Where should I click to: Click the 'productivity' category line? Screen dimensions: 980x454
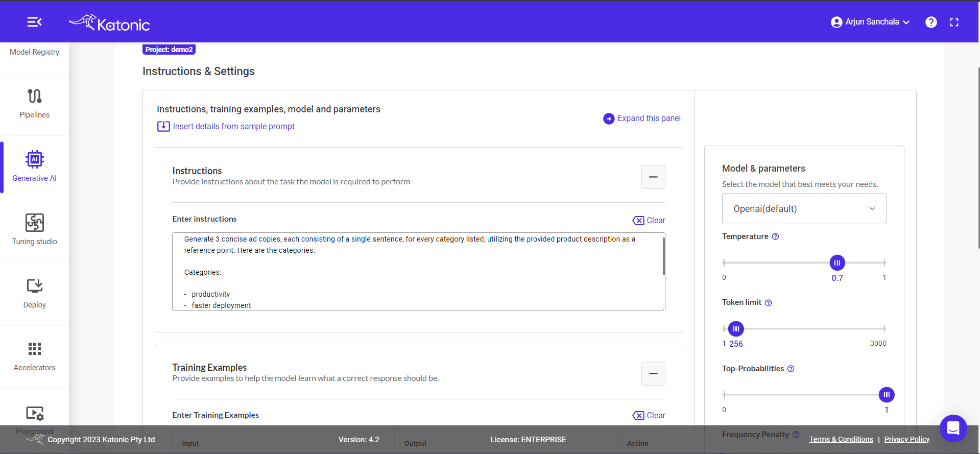(x=210, y=294)
